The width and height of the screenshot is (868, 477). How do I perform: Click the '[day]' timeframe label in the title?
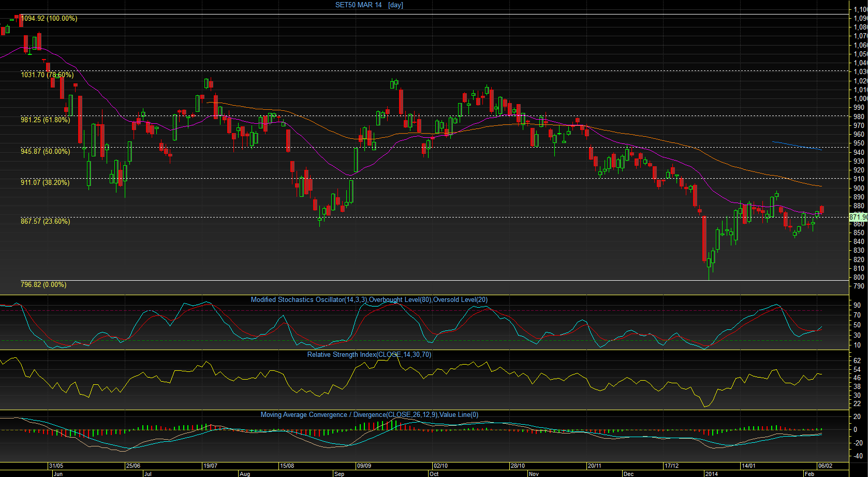(395, 5)
